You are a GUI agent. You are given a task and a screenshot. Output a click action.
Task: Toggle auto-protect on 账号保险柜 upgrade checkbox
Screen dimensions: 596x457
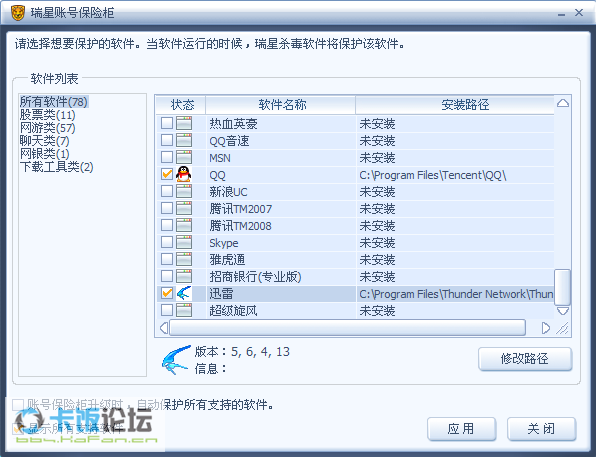pyautogui.click(x=18, y=405)
